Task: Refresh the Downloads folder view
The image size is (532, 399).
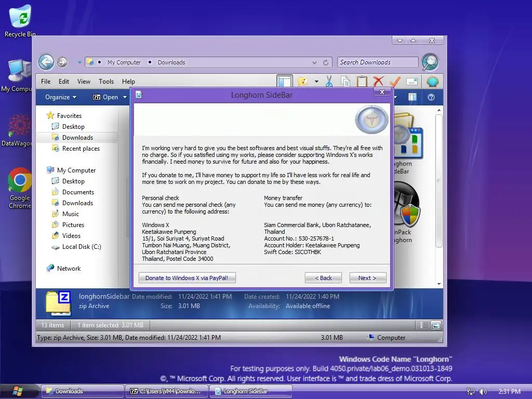Action: [325, 62]
